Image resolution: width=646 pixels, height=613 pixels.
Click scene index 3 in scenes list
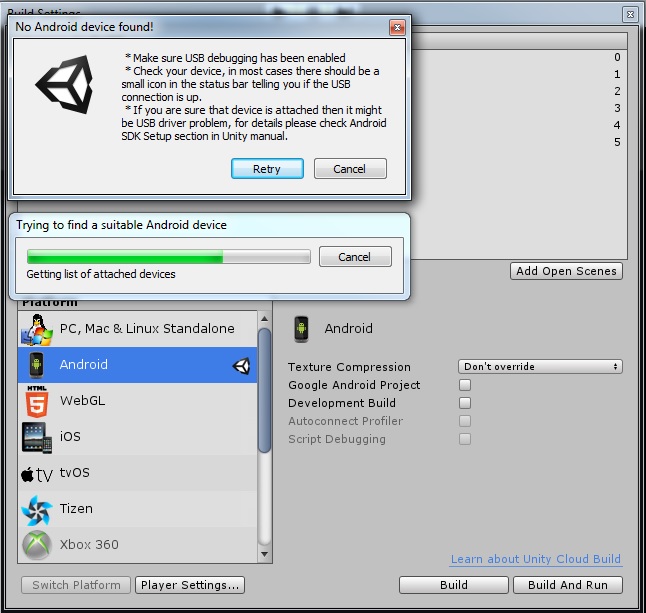coord(617,108)
